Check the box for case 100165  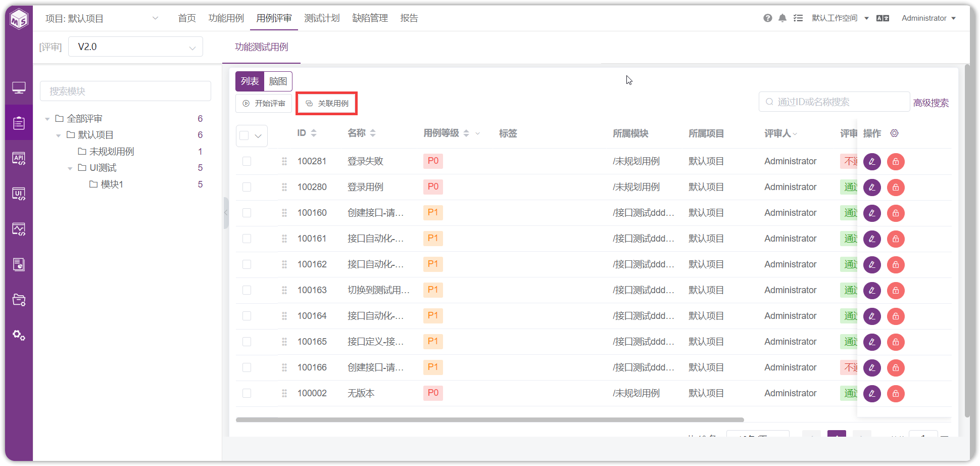pyautogui.click(x=247, y=342)
